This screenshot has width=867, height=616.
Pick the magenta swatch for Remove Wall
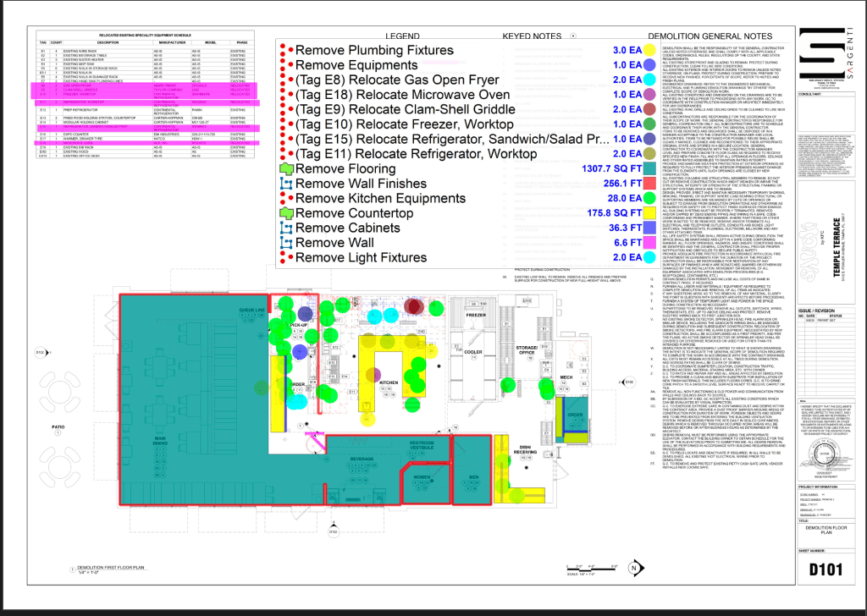[649, 243]
